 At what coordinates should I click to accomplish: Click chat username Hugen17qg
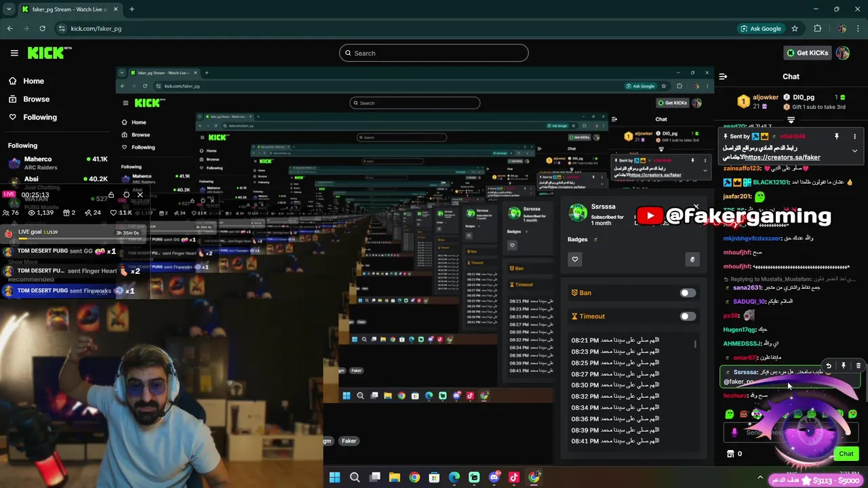[x=739, y=330]
